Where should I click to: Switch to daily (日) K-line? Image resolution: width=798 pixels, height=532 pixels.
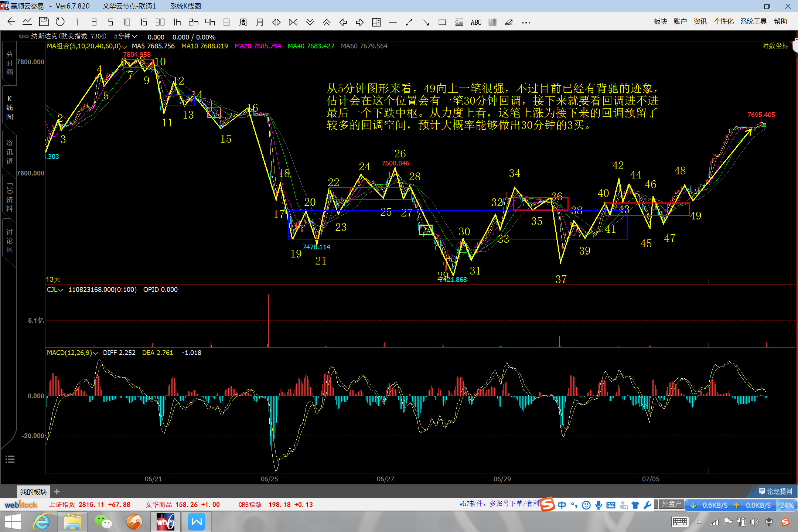[226, 22]
